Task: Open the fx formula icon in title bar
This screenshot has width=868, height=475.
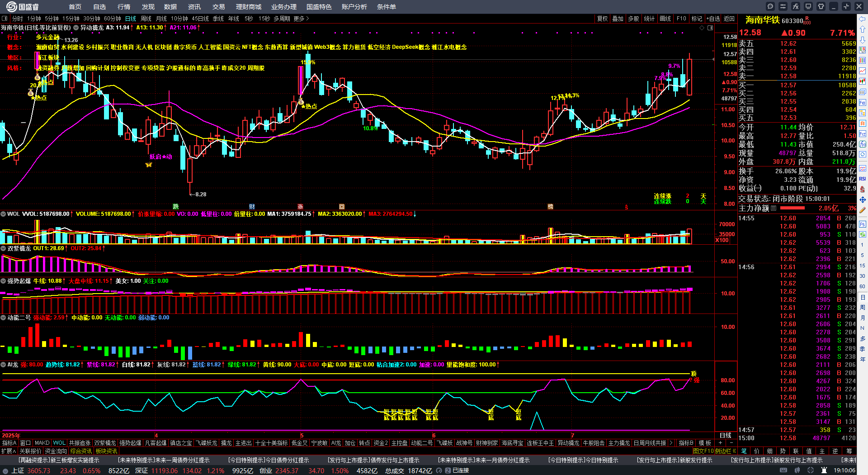Action: [x=796, y=6]
